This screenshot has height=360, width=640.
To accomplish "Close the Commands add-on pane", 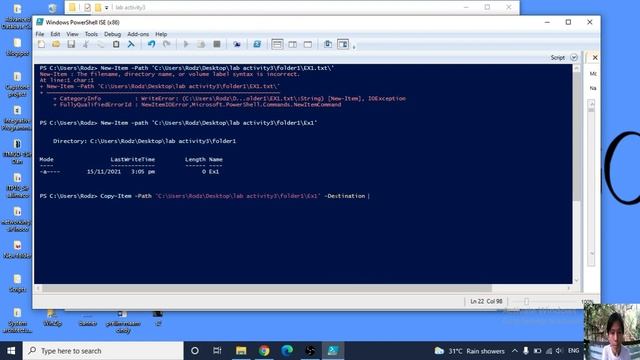I will (595, 58).
